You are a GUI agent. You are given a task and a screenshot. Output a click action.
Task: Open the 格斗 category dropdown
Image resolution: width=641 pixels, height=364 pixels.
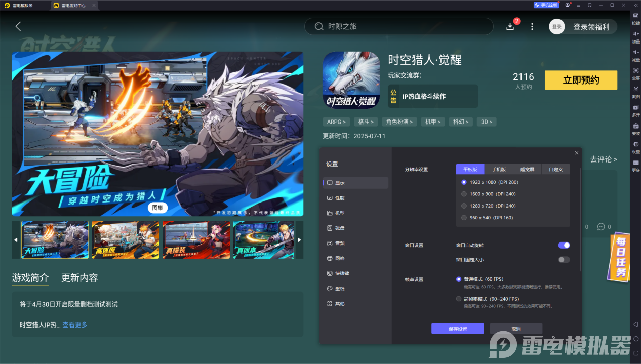pos(366,122)
